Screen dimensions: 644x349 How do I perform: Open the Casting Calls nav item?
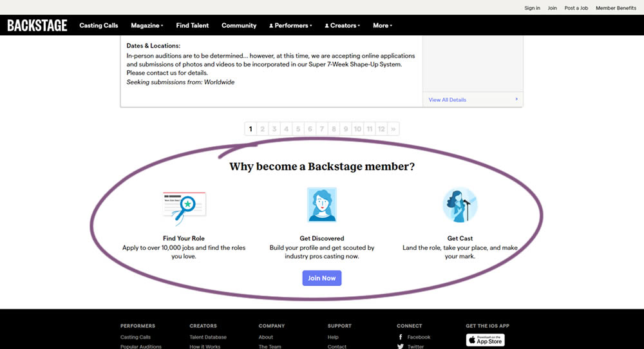(x=99, y=26)
